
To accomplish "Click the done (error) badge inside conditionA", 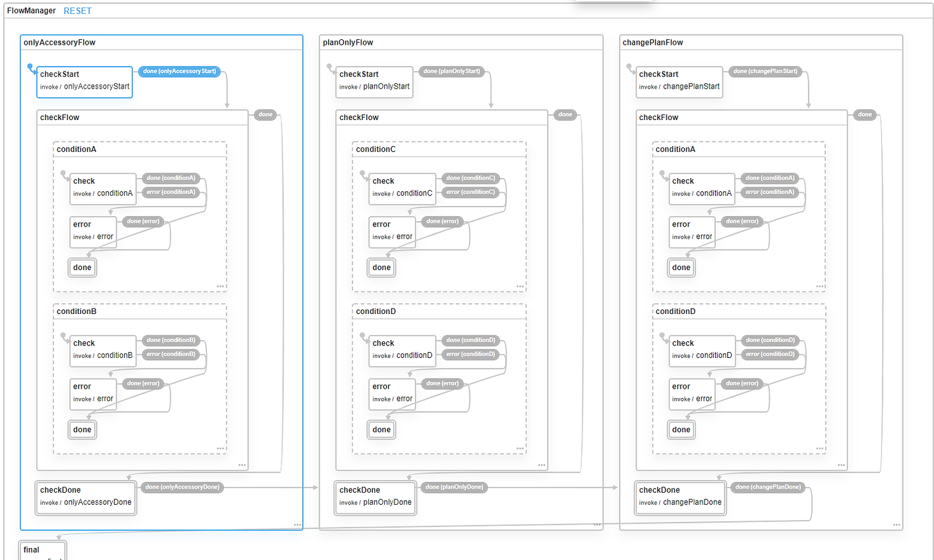I will (x=143, y=221).
